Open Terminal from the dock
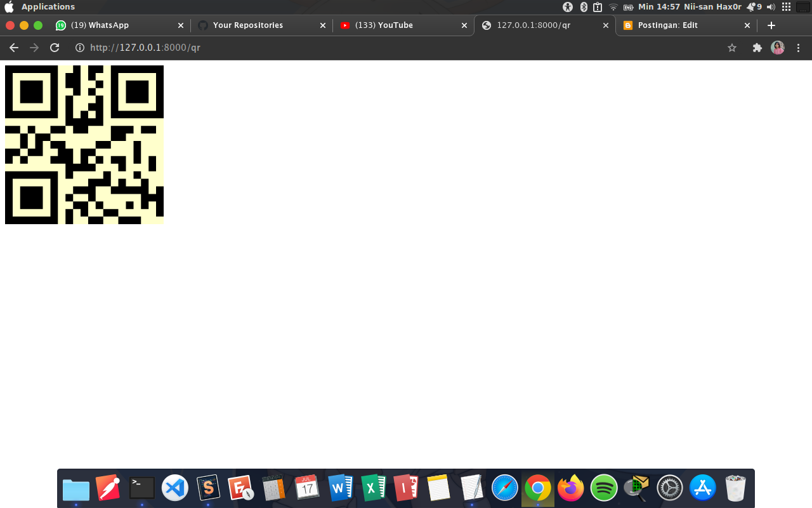This screenshot has width=812, height=508. pyautogui.click(x=142, y=488)
